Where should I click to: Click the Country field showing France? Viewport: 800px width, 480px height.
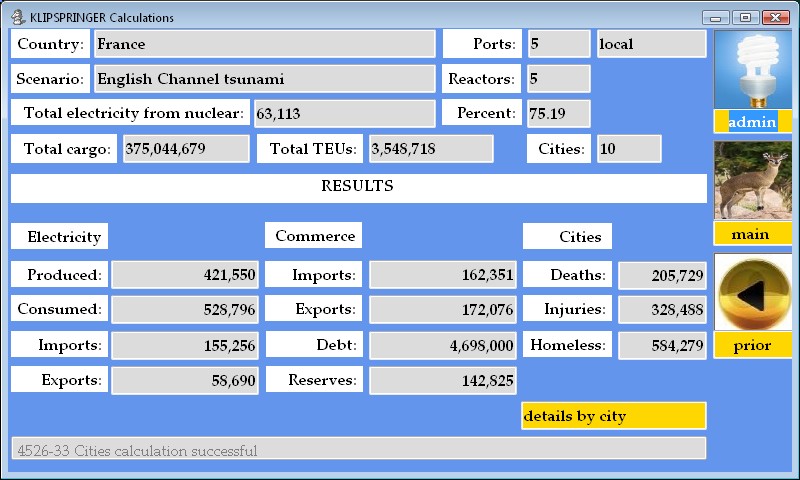264,44
